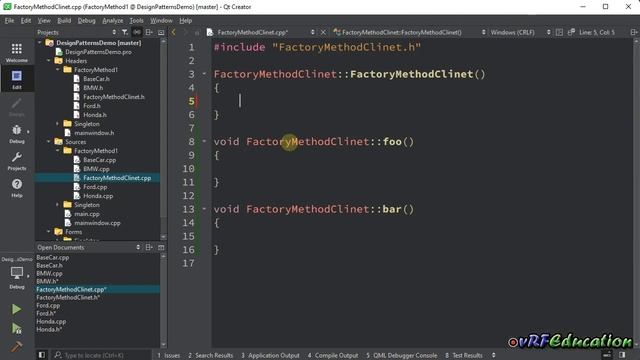Build project with hammer icon
Image resolution: width=640 pixels, height=360 pixels.
coord(16,347)
